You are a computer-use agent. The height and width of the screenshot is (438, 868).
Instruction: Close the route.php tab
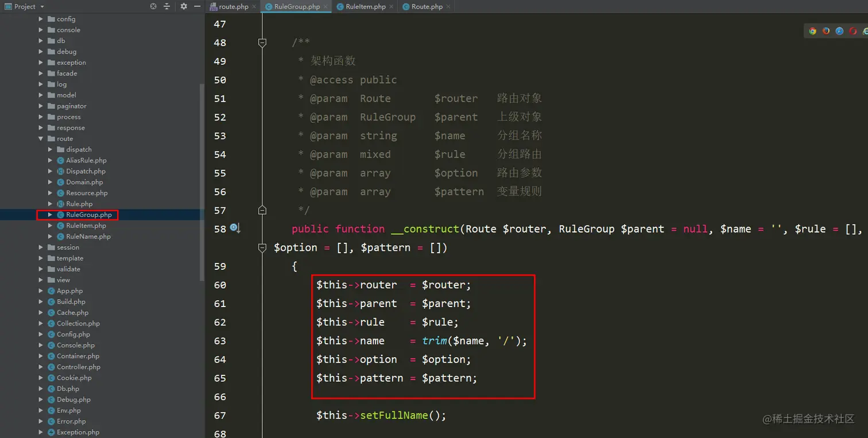[254, 7]
